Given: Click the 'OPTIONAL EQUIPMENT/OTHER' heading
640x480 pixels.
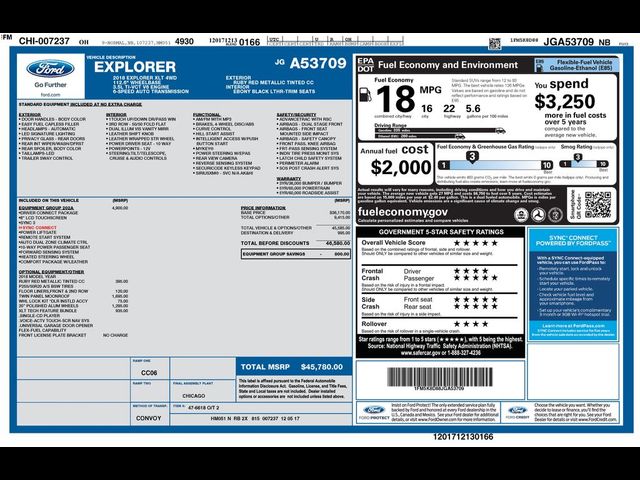Looking at the screenshot, I should click(51, 272).
